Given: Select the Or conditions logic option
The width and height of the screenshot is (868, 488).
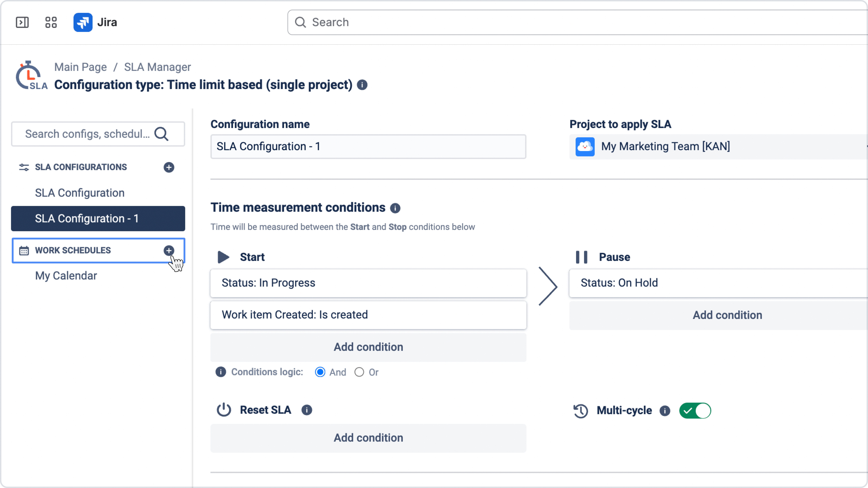Looking at the screenshot, I should [359, 372].
